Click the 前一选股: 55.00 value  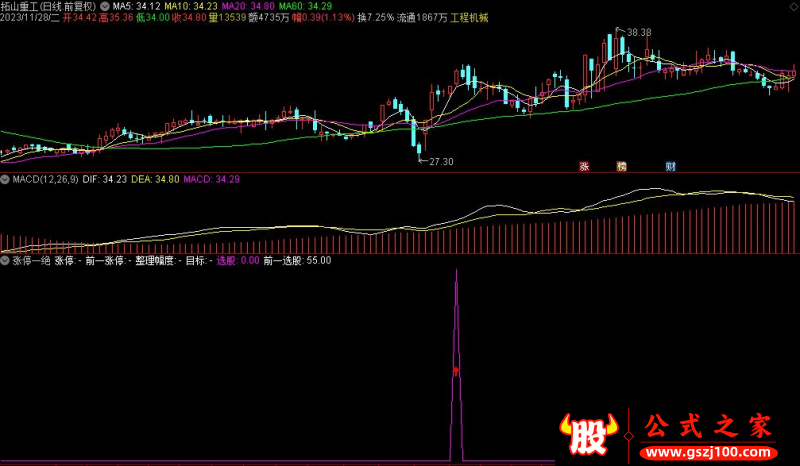coord(297,261)
